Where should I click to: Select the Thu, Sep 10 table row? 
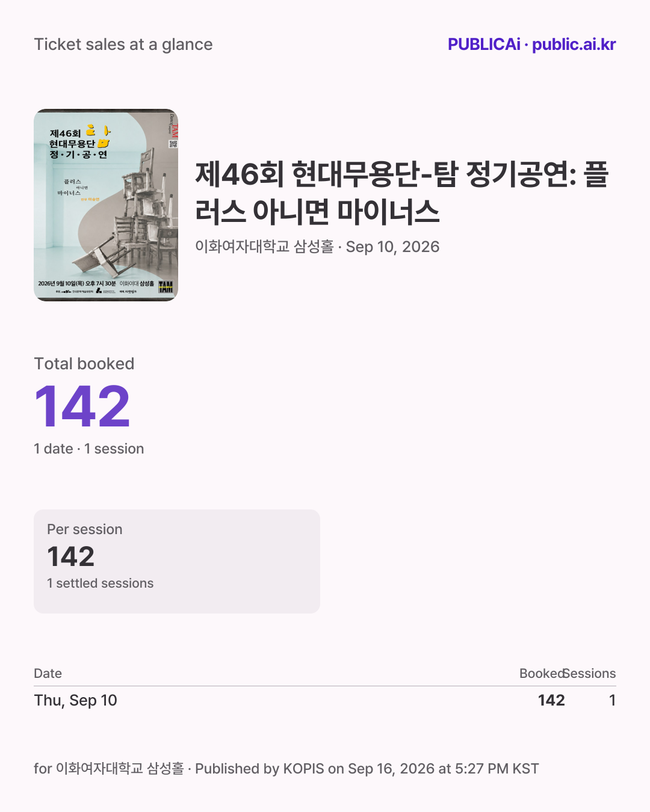(x=325, y=700)
